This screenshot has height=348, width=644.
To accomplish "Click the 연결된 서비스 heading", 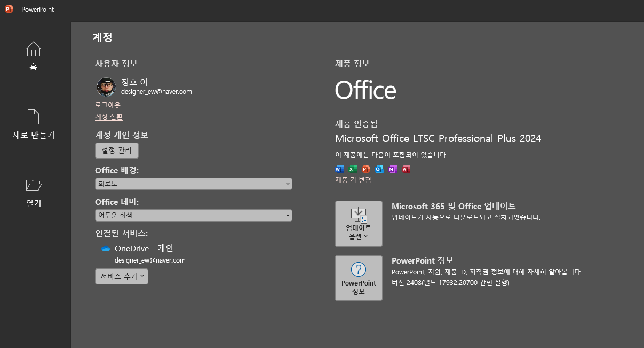I will pos(122,233).
